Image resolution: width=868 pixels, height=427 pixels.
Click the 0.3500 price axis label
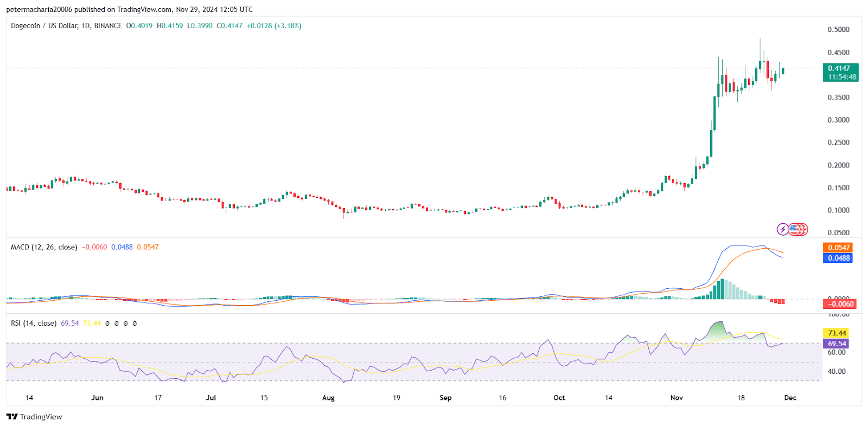click(x=838, y=98)
